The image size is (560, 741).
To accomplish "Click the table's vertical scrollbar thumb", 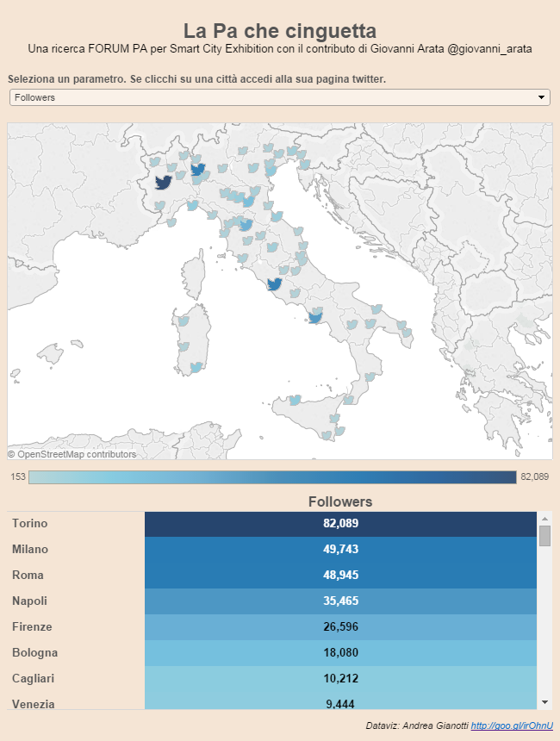I will (544, 536).
